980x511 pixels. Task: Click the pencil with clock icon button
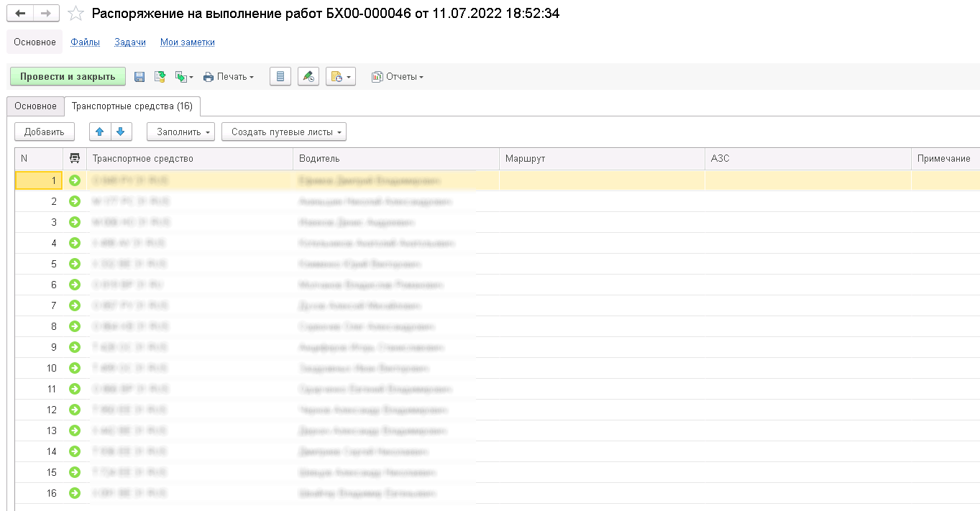click(x=308, y=77)
